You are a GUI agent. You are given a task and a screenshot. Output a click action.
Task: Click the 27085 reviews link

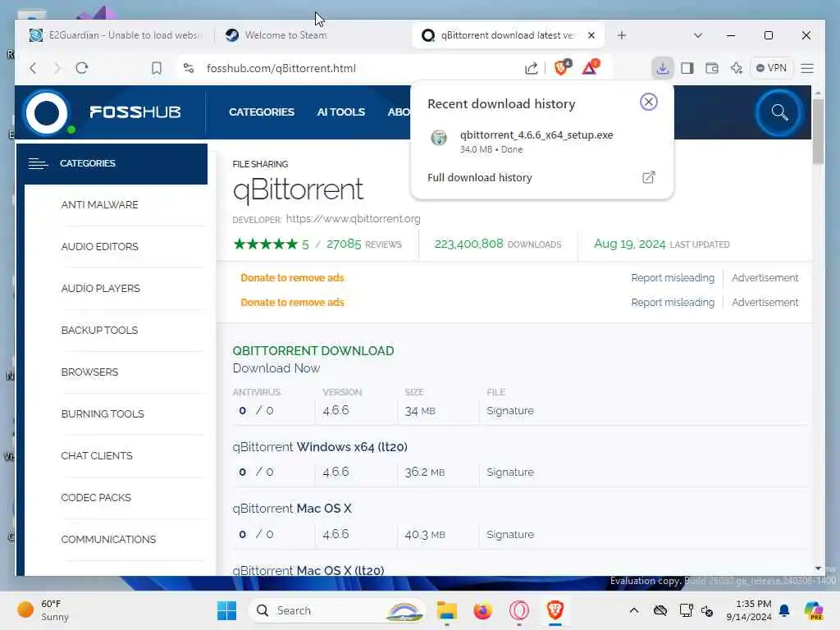coord(363,244)
